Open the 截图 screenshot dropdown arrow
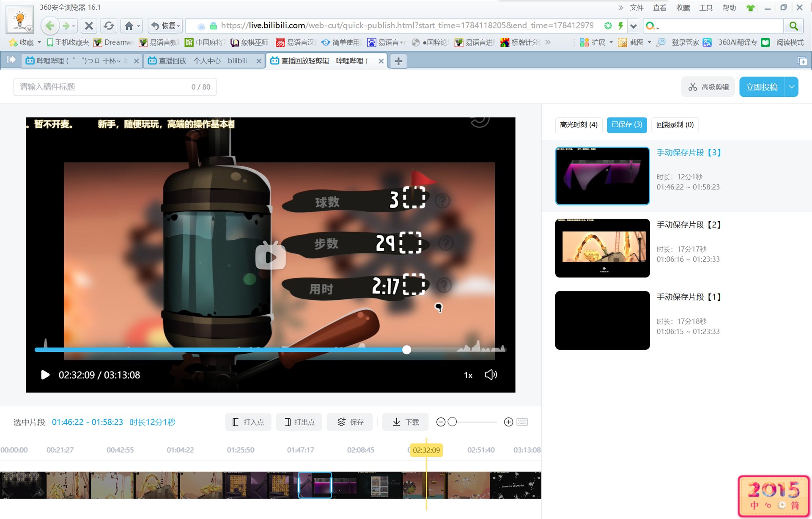The height and width of the screenshot is (519, 812). pos(649,42)
